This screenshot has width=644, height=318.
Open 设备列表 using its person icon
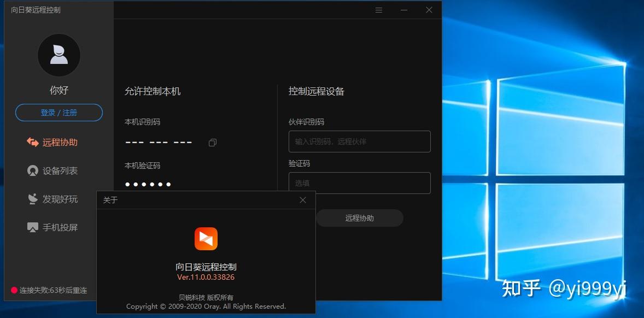click(33, 170)
